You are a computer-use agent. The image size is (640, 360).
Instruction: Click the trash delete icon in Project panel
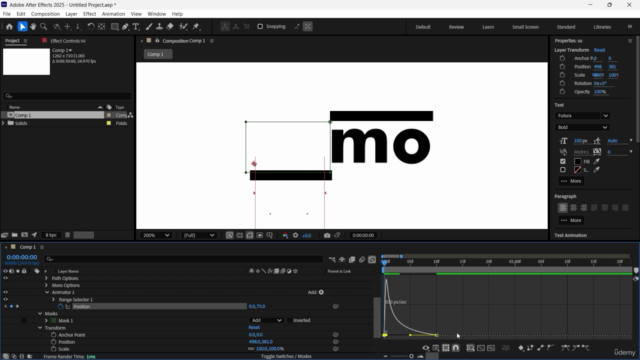point(68,235)
